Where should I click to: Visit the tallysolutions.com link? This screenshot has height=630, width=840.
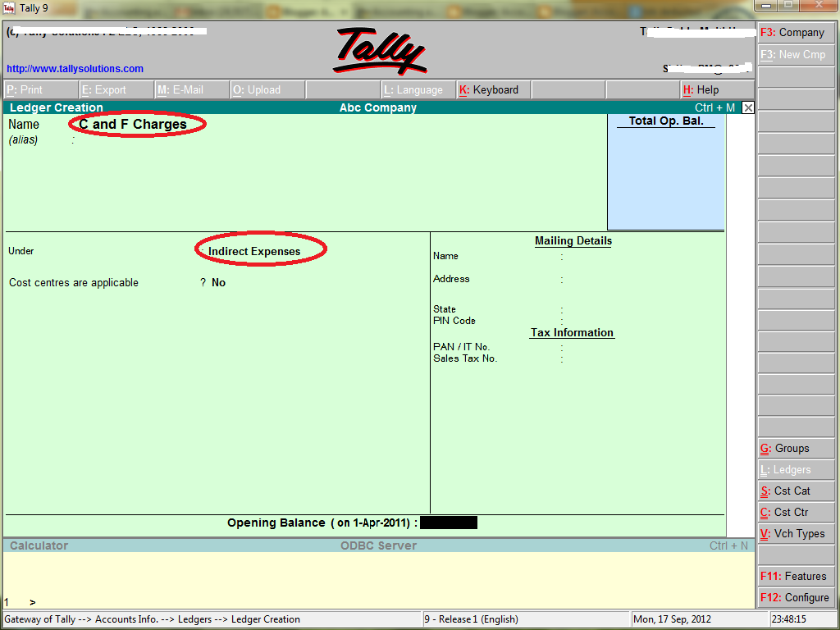(75, 68)
